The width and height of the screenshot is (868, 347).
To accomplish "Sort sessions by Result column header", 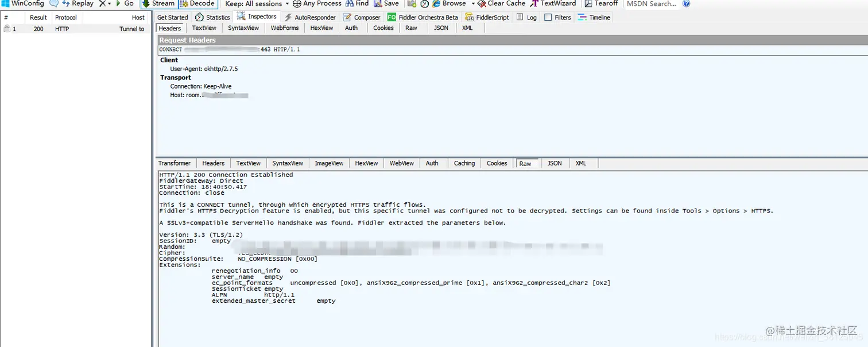I will click(x=38, y=17).
